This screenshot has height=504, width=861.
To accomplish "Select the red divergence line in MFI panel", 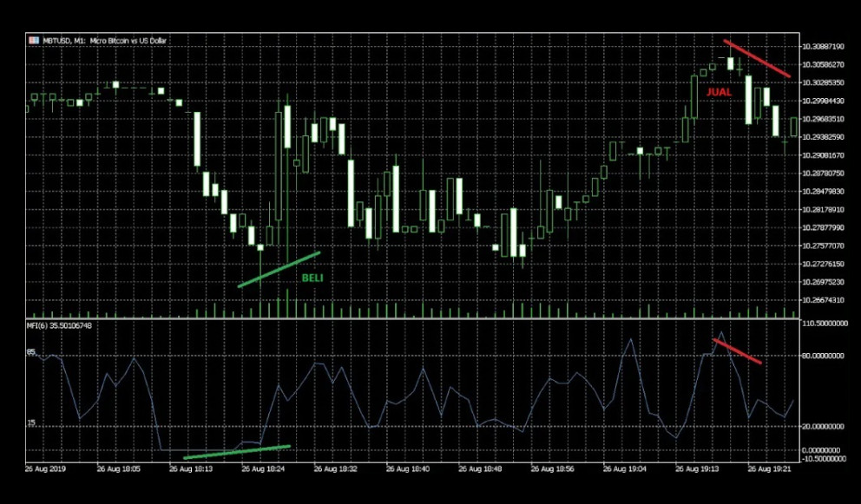I will (x=738, y=350).
